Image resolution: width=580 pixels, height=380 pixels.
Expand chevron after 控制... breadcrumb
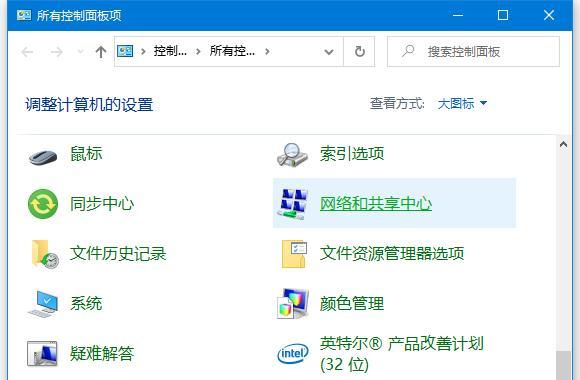198,51
